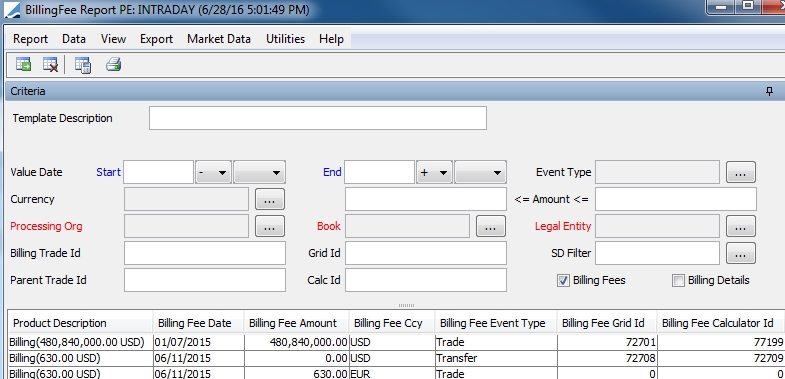The image size is (785, 379).
Task: Click the Value Date Start input field
Action: (x=159, y=172)
